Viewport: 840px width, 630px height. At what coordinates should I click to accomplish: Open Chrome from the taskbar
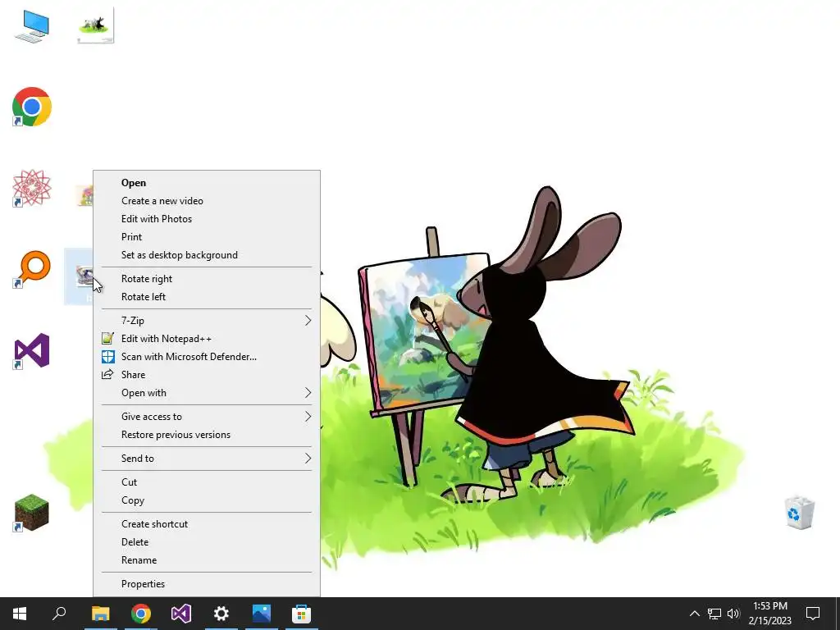[141, 614]
